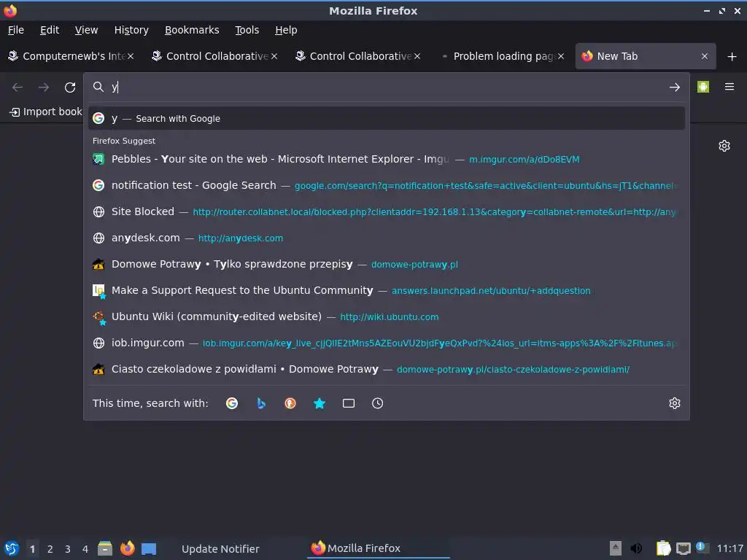Open the hamburger application menu
747x560 pixels.
(729, 87)
